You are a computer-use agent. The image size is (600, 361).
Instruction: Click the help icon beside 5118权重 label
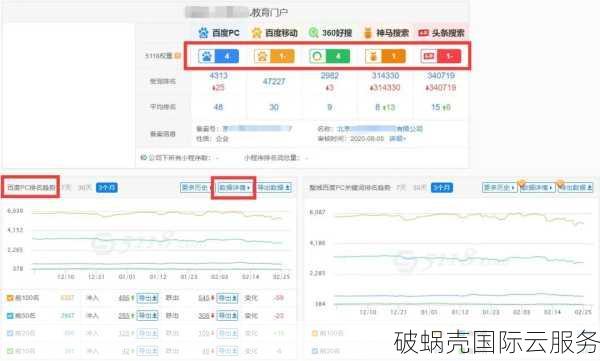pyautogui.click(x=178, y=56)
